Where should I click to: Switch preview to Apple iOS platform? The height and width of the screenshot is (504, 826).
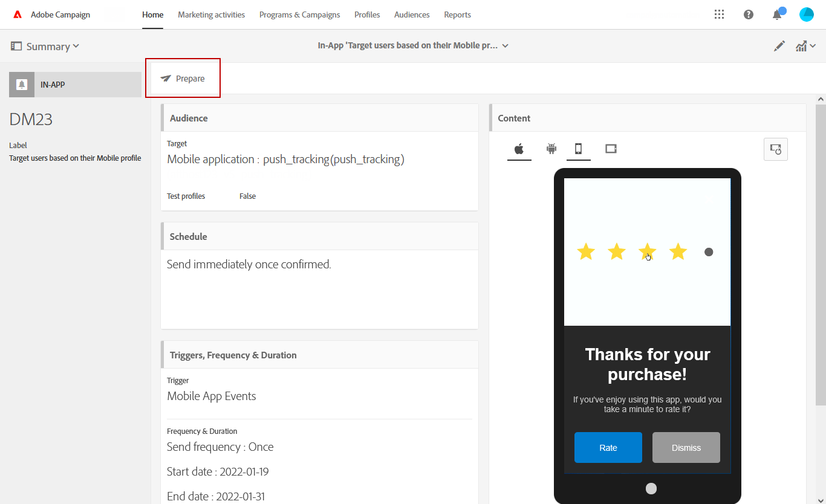point(519,149)
